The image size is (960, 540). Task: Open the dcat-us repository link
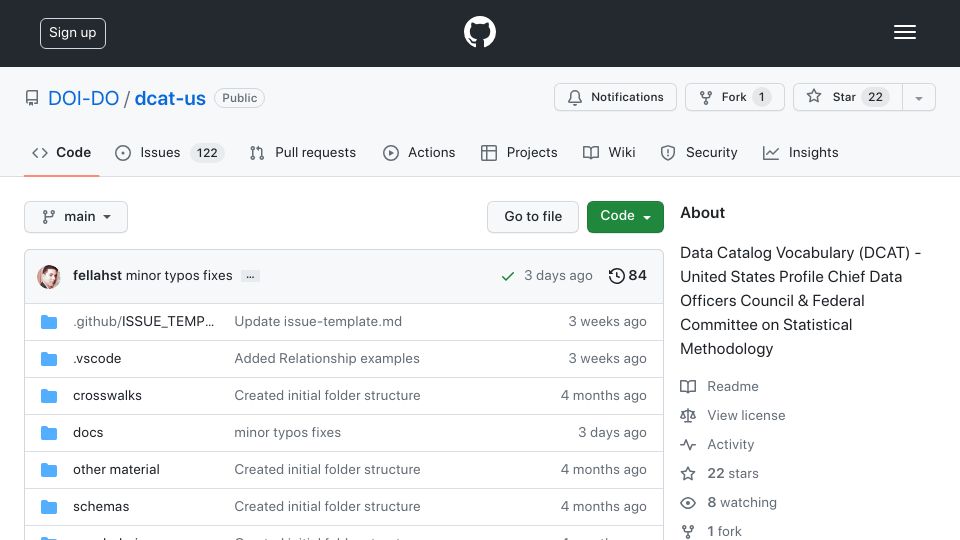[x=170, y=98]
